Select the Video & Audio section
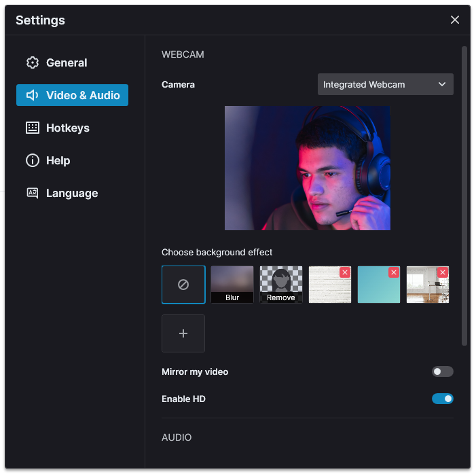Screen dimensions: 476x474 72,95
